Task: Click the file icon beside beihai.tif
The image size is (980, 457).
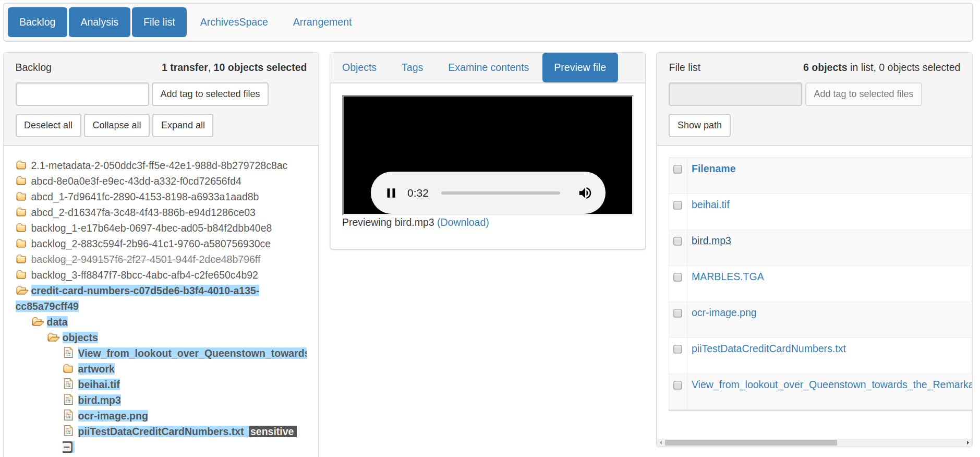Action: pos(68,384)
